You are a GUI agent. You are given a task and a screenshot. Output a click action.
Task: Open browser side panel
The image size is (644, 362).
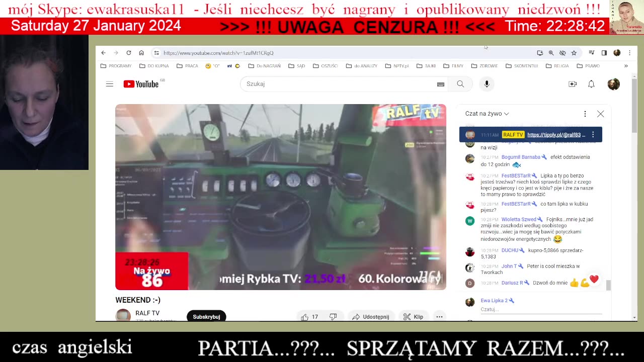coord(604,53)
